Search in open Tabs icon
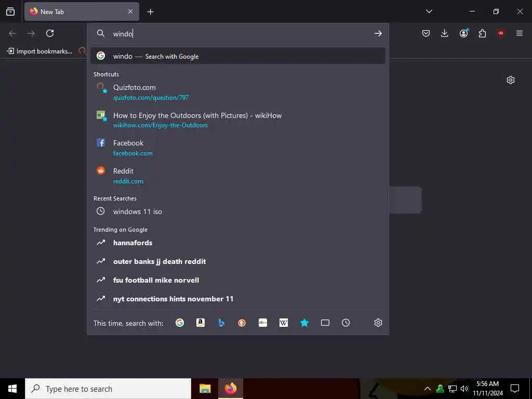This screenshot has height=399, width=532. point(325,323)
